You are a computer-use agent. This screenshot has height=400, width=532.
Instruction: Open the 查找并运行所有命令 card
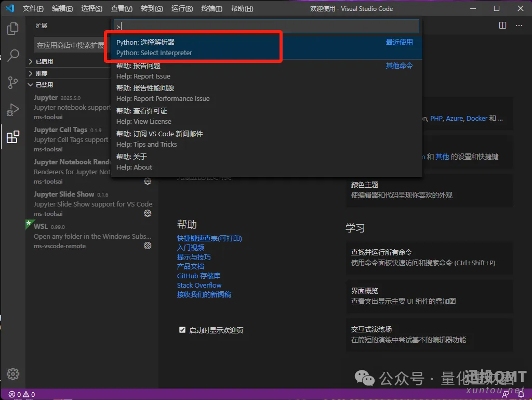coord(429,257)
